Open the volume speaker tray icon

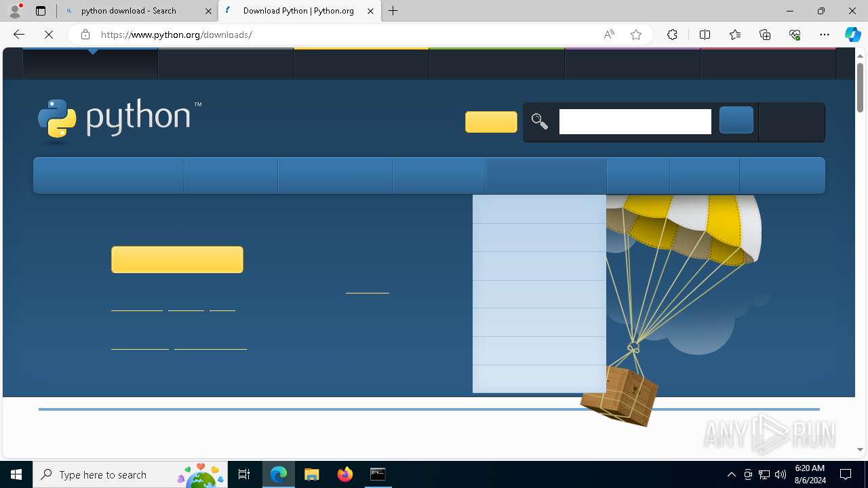(781, 474)
